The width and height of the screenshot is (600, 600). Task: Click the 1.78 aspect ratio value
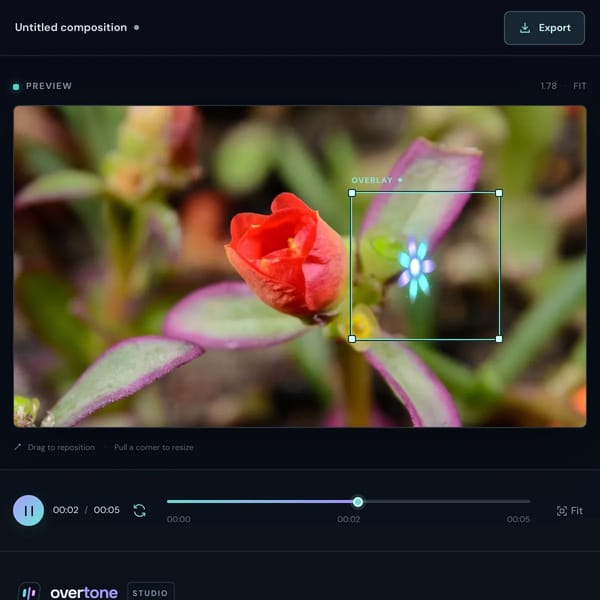549,86
